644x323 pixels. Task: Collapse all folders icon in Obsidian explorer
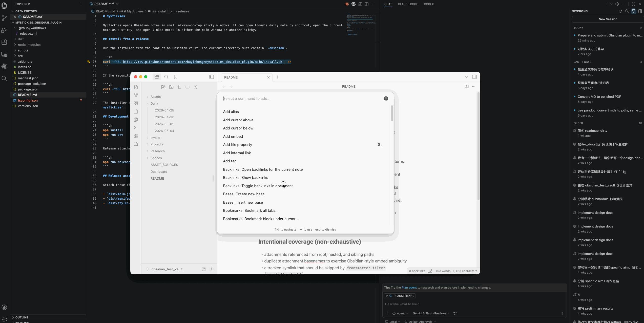(196, 87)
